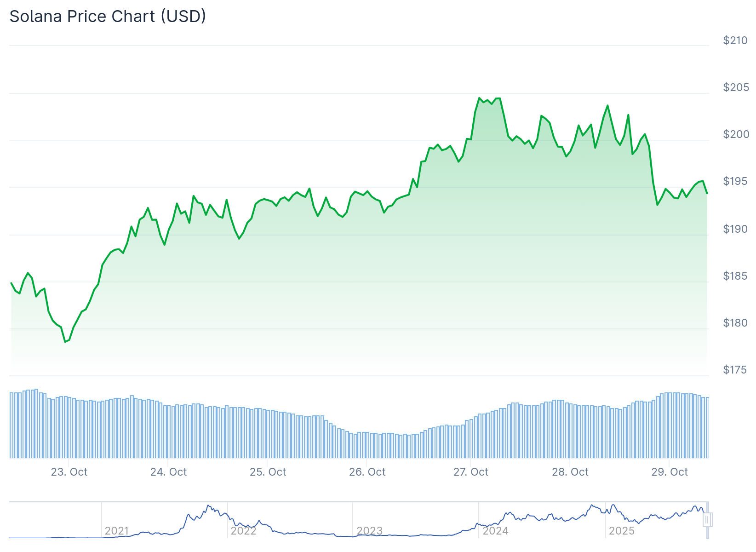Click the Solana Price Chart (USD) title
The width and height of the screenshot is (756, 552).
108,17
